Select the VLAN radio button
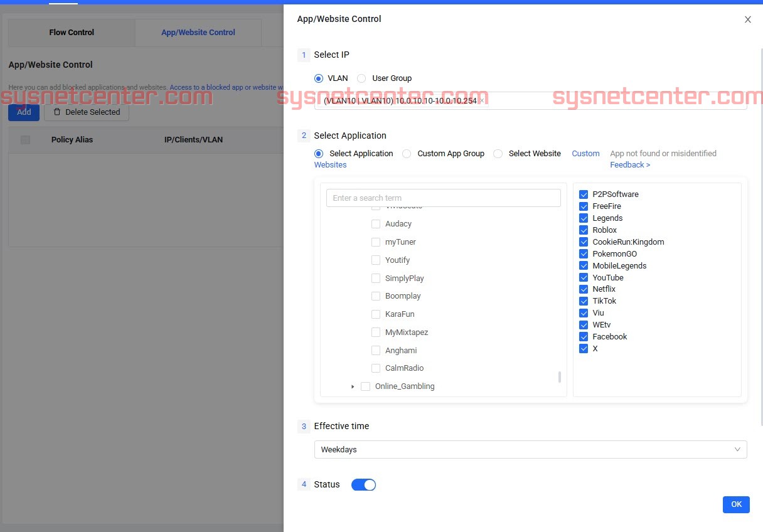 click(x=319, y=78)
